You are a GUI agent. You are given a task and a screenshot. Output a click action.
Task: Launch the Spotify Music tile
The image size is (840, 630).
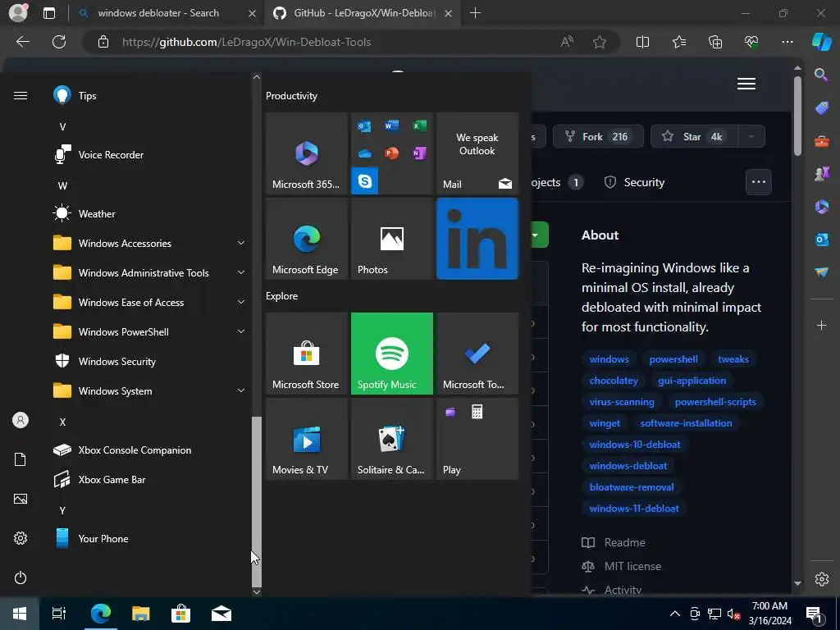coord(391,354)
